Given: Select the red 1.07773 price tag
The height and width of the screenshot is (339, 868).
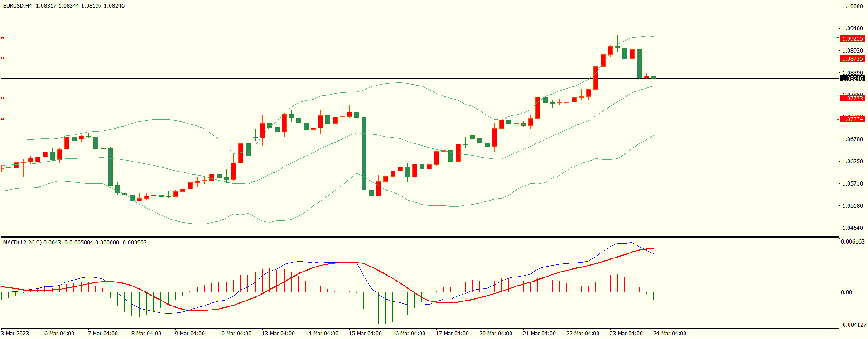Looking at the screenshot, I should [x=852, y=99].
